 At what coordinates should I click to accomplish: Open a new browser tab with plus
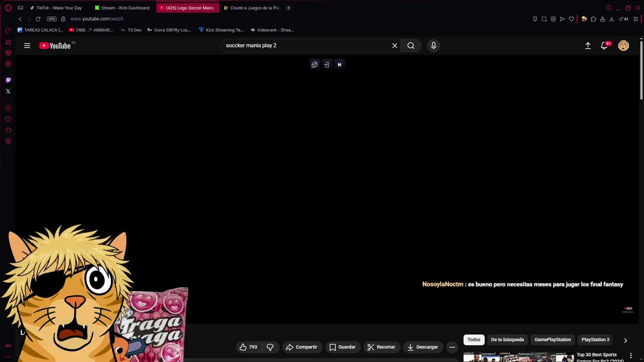(288, 8)
